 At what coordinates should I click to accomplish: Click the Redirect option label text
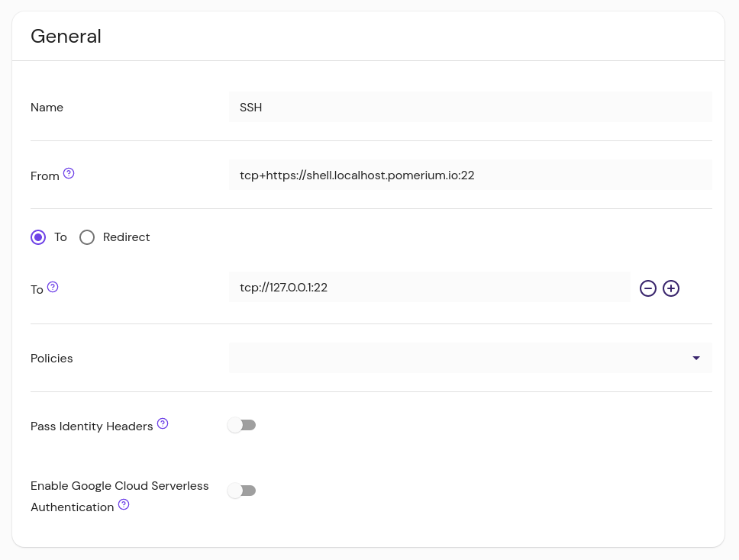126,237
